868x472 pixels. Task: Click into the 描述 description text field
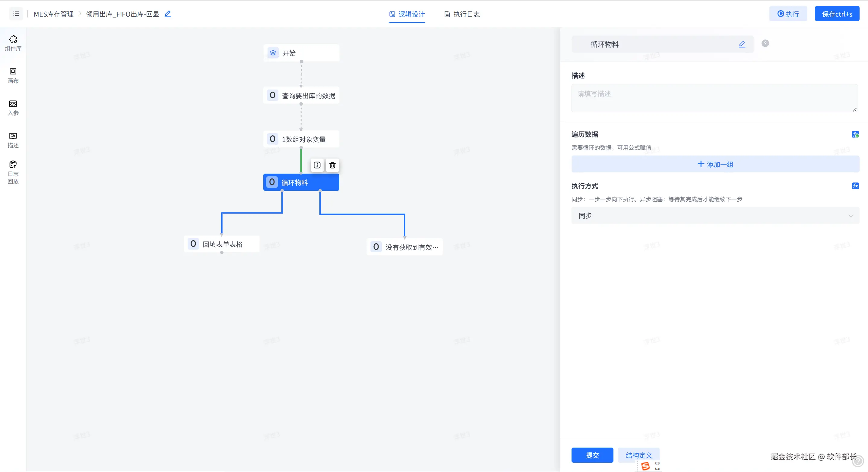(714, 98)
